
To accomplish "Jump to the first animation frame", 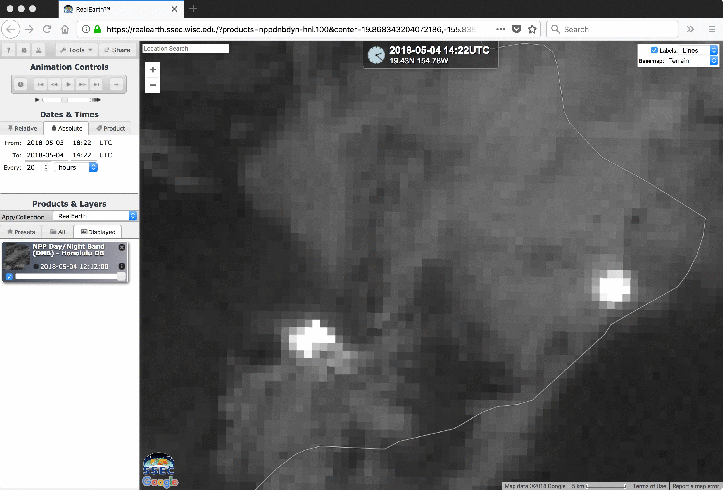I will (x=42, y=85).
